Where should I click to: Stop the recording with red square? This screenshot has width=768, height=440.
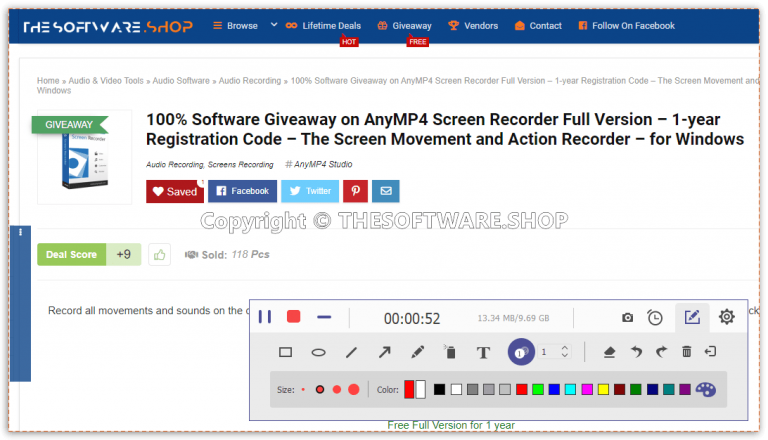[x=293, y=317]
